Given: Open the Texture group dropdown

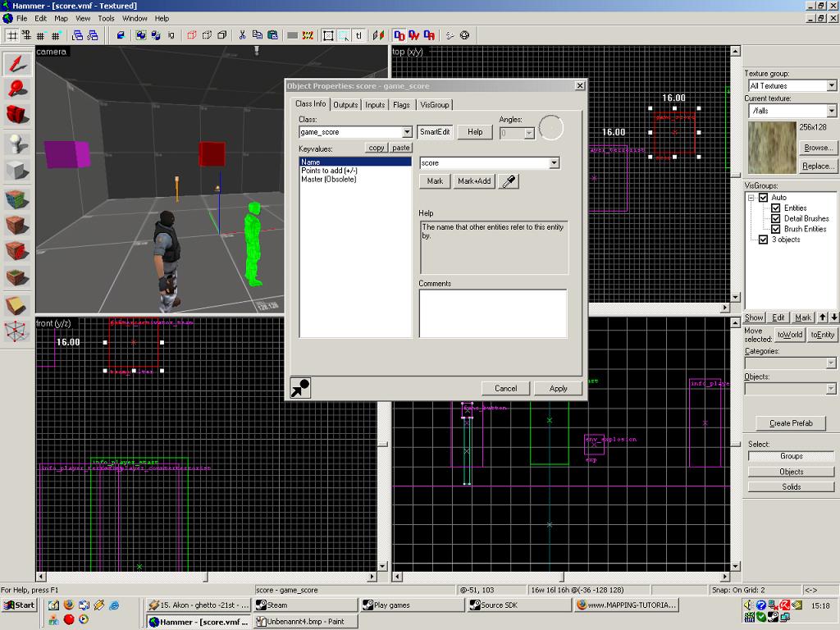Looking at the screenshot, I should (831, 85).
